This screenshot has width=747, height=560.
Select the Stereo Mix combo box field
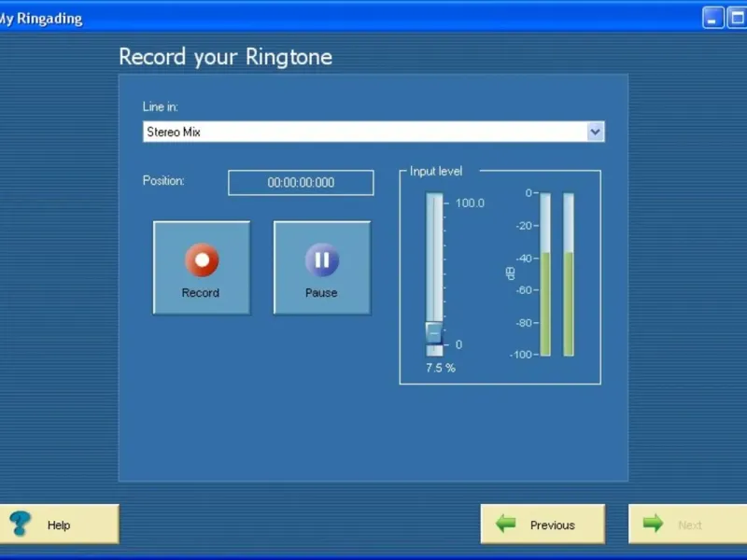click(373, 132)
